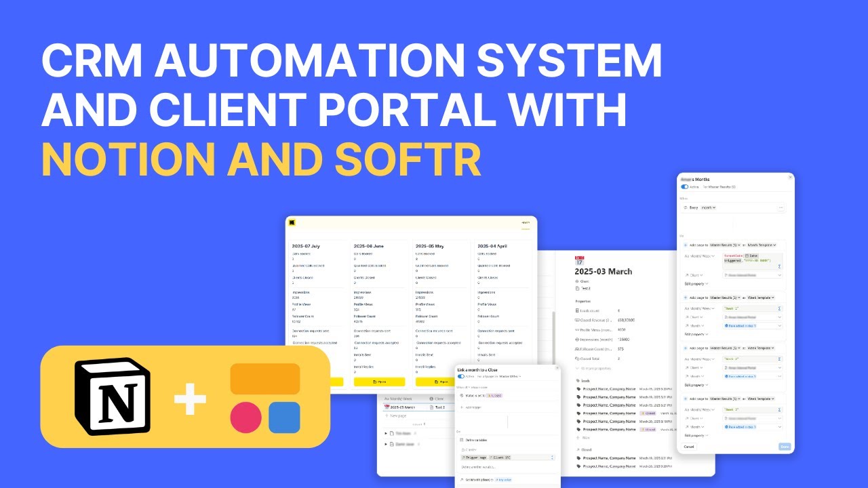868x488 pixels.
Task: Click Define another variable link
Action: pyautogui.click(x=479, y=467)
